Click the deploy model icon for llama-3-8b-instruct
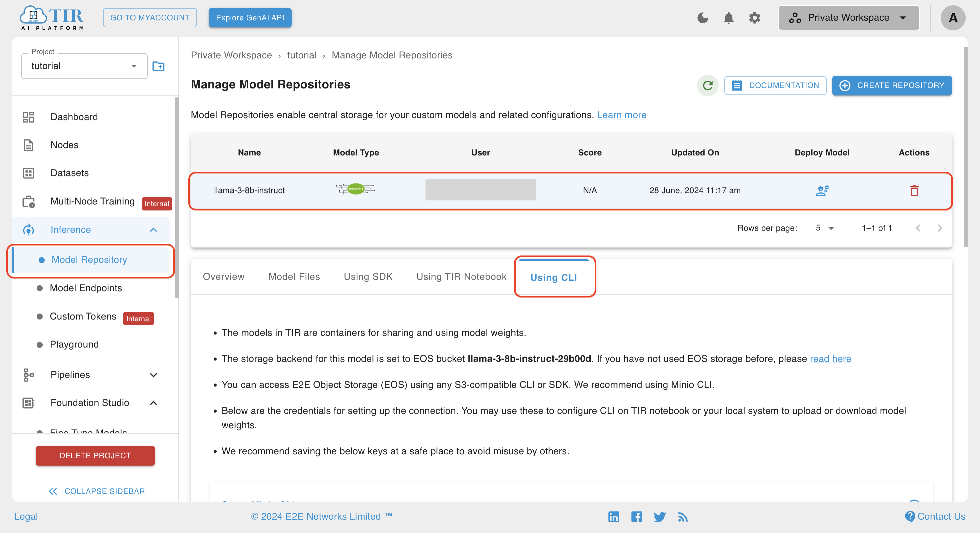The height and width of the screenshot is (533, 980). pyautogui.click(x=822, y=190)
